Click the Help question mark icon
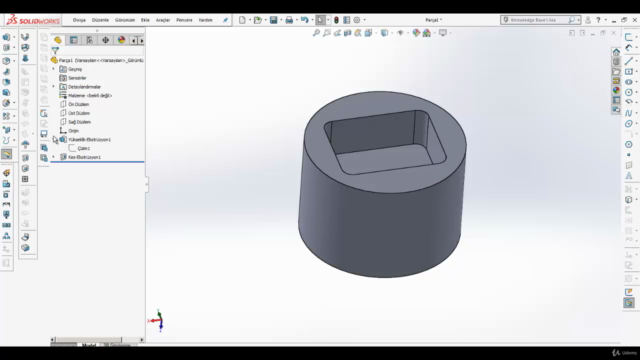640x360 pixels. (x=598, y=20)
